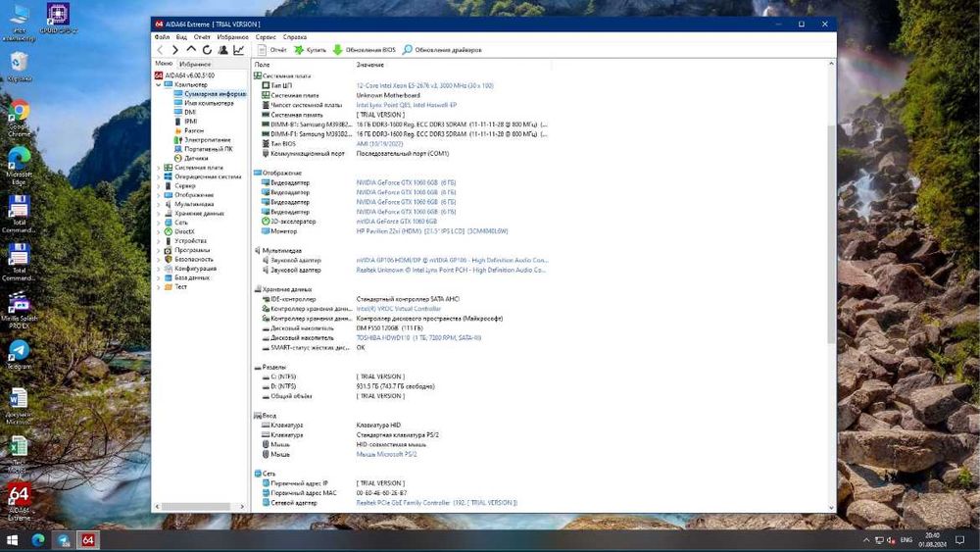Click the AIDA64 icon on the taskbar
Screen dimensions: 980x552
coord(88,540)
